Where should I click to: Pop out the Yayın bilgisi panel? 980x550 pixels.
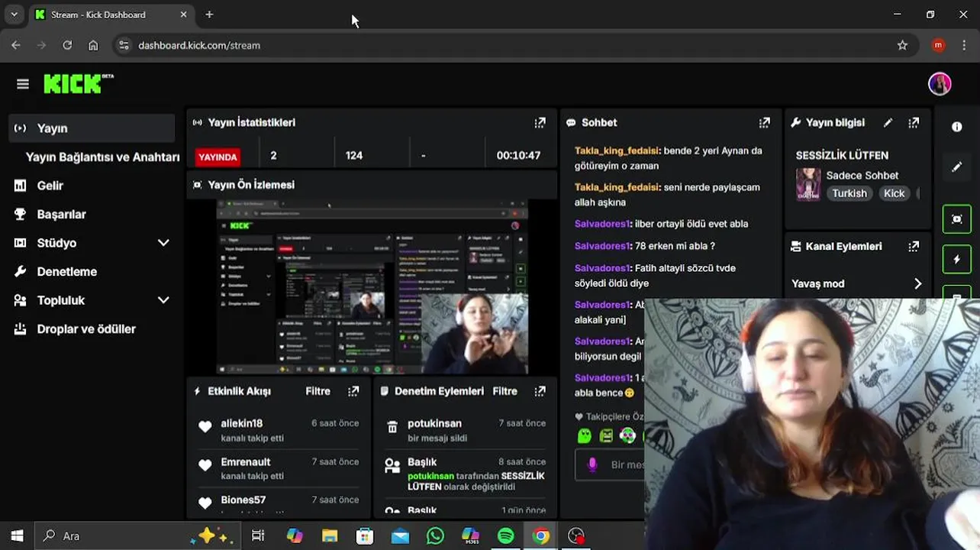914,122
